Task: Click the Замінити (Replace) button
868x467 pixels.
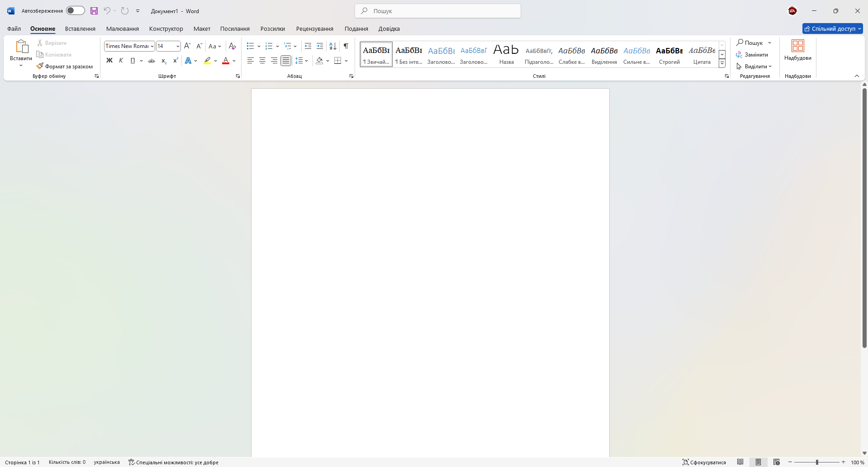Action: 752,55
